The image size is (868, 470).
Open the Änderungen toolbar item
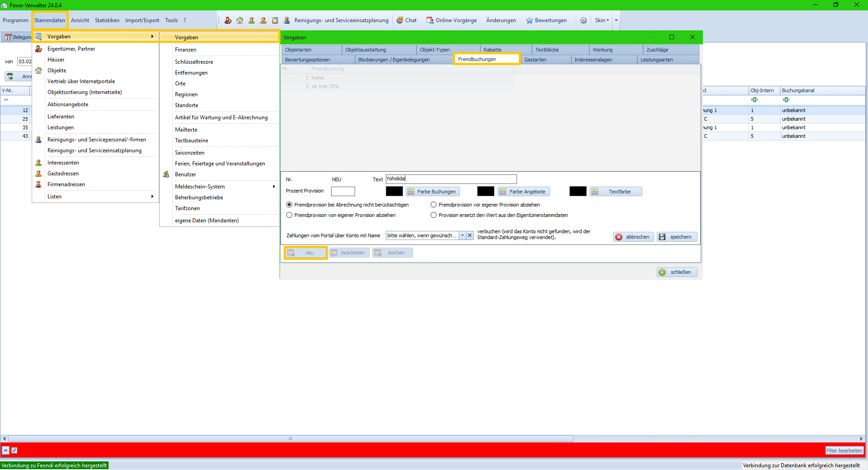click(501, 20)
